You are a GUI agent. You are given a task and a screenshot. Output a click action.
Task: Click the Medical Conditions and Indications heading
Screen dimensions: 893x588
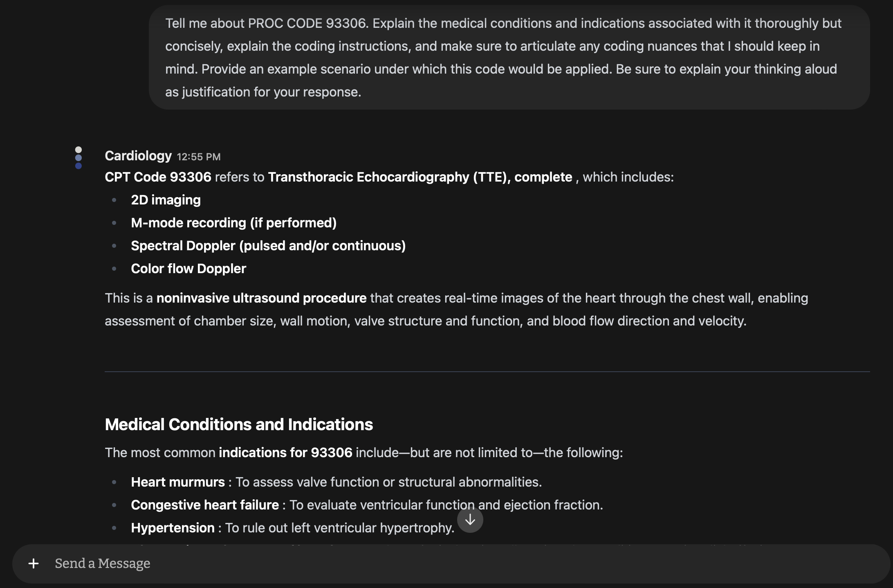[x=239, y=424]
